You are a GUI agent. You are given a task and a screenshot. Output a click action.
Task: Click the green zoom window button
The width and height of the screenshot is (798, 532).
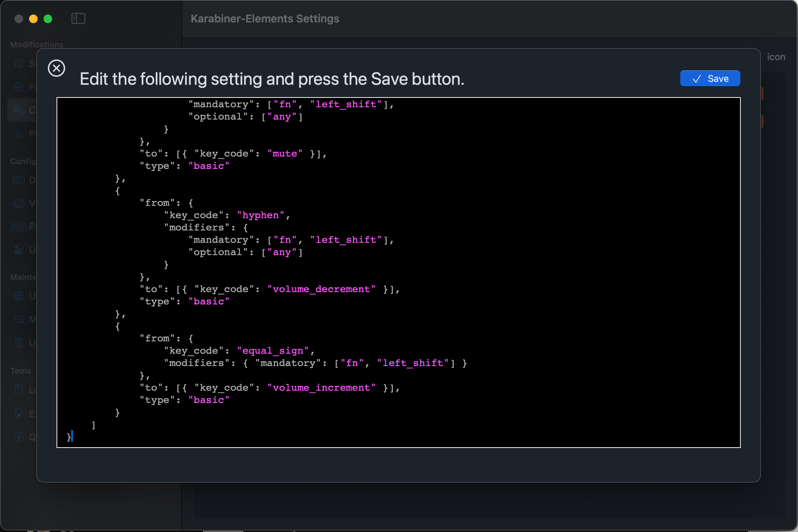click(x=48, y=19)
